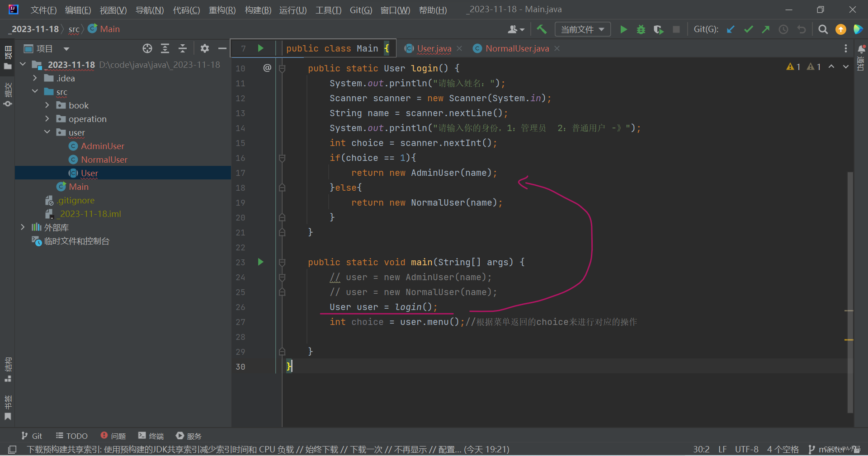
Task: Push commits with Git green arrow
Action: point(766,29)
